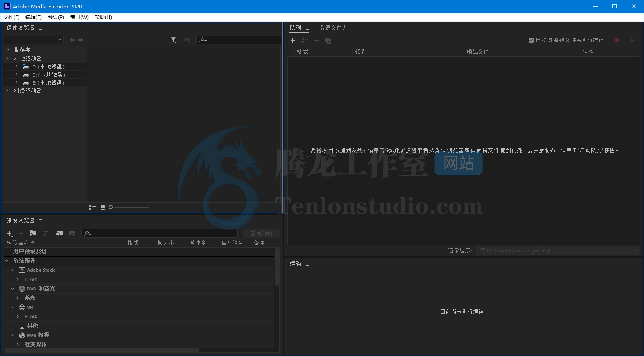Expand the C: local disk

(x=16, y=66)
